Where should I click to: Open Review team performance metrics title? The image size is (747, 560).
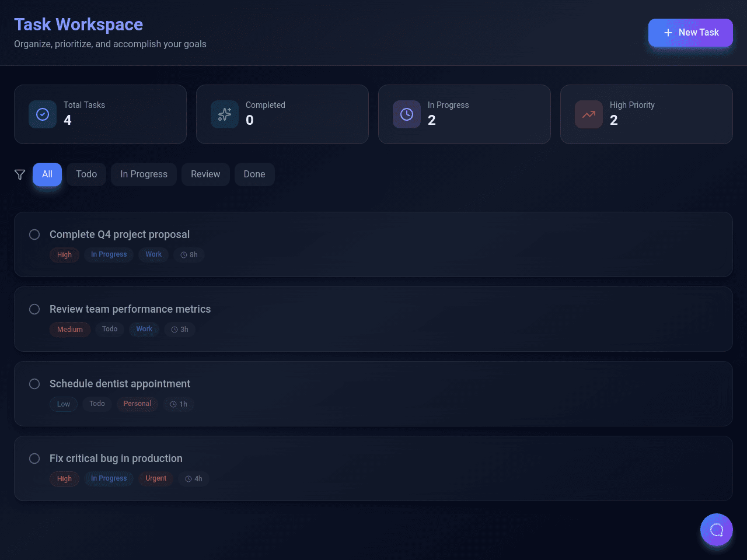pyautogui.click(x=130, y=309)
